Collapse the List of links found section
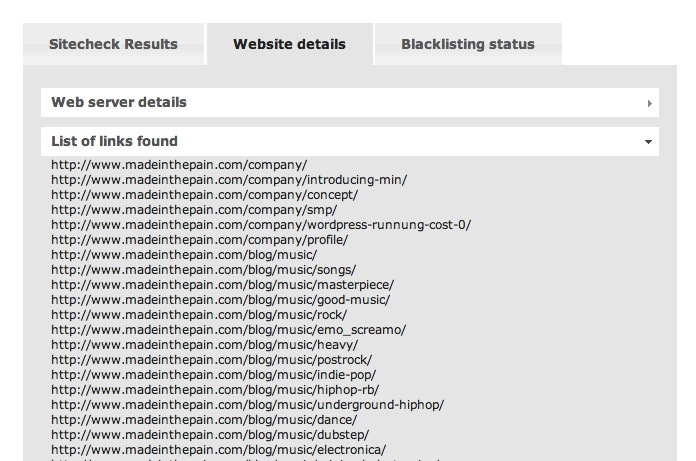696x461 pixels. (x=115, y=141)
